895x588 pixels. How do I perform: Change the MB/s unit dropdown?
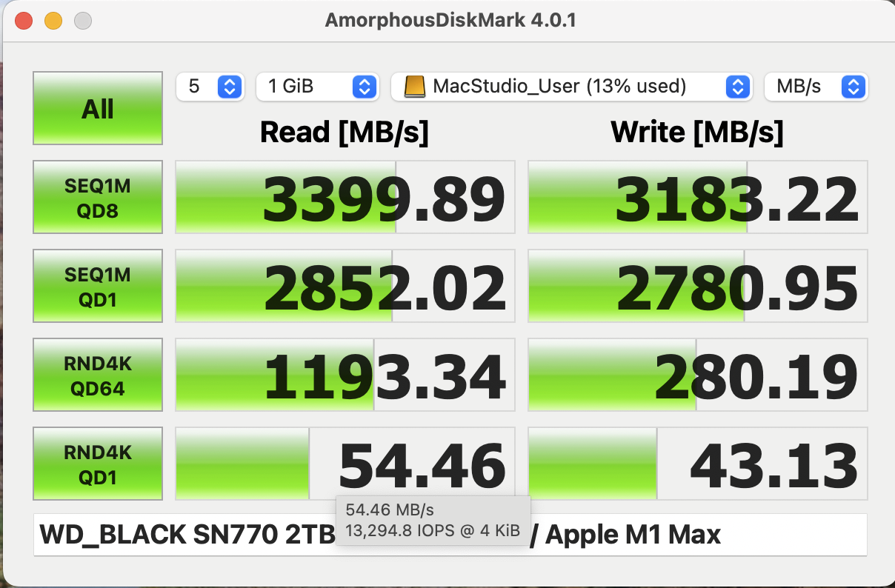point(816,87)
